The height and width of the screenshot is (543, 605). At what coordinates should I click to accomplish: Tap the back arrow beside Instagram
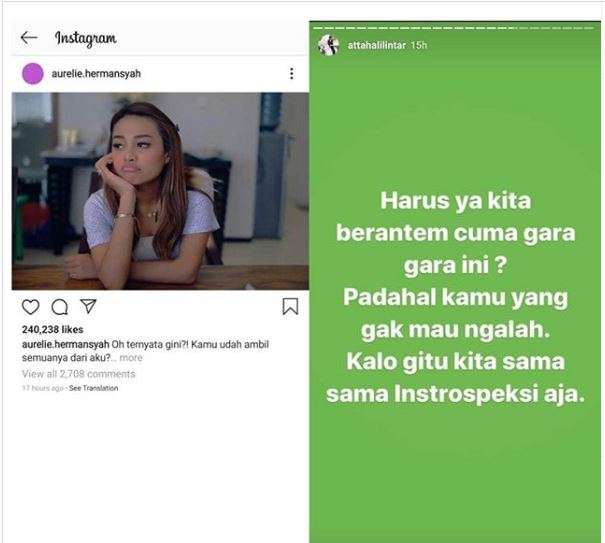tap(29, 37)
